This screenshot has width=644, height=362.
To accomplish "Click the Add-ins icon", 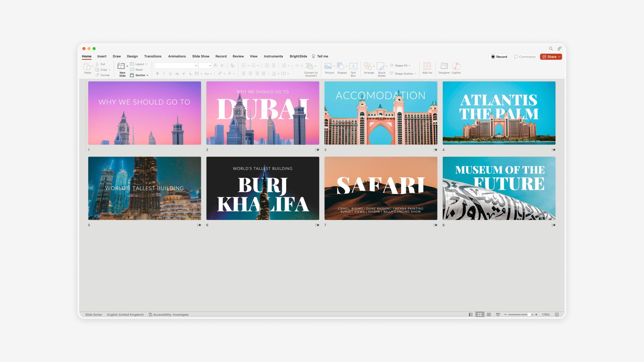I will pyautogui.click(x=427, y=66).
